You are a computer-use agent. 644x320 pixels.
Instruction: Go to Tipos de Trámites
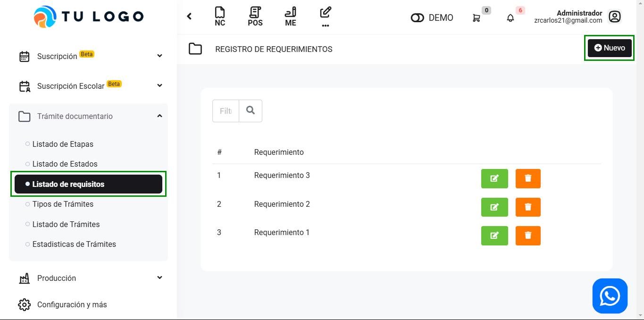click(x=63, y=204)
